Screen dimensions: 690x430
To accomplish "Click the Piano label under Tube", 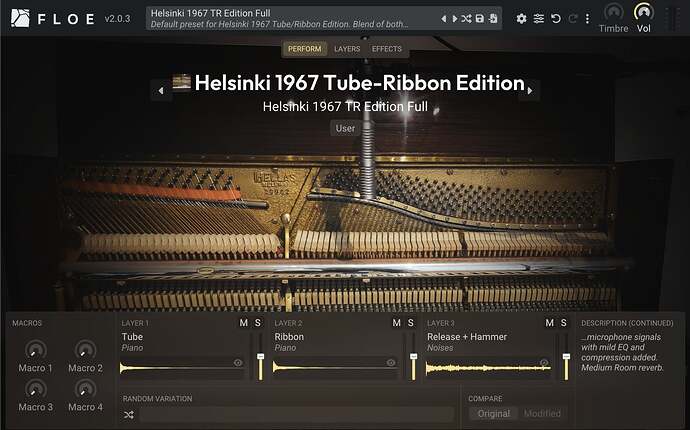I will [132, 348].
